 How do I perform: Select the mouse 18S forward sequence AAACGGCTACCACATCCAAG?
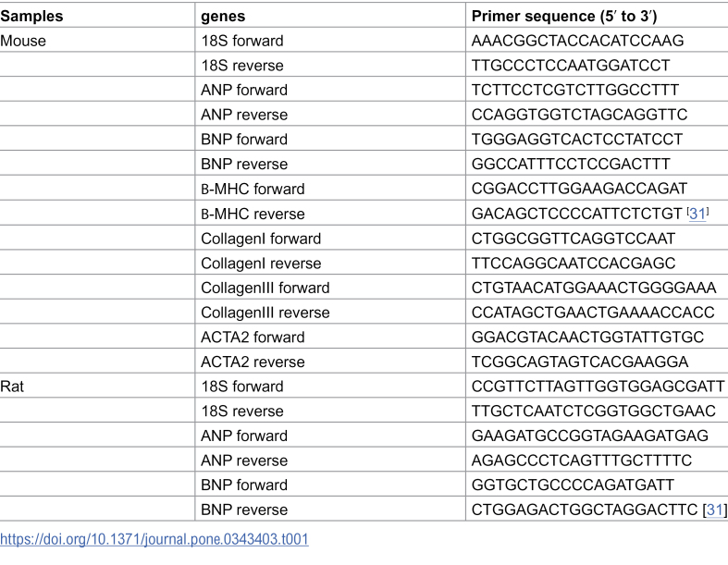tap(577, 41)
